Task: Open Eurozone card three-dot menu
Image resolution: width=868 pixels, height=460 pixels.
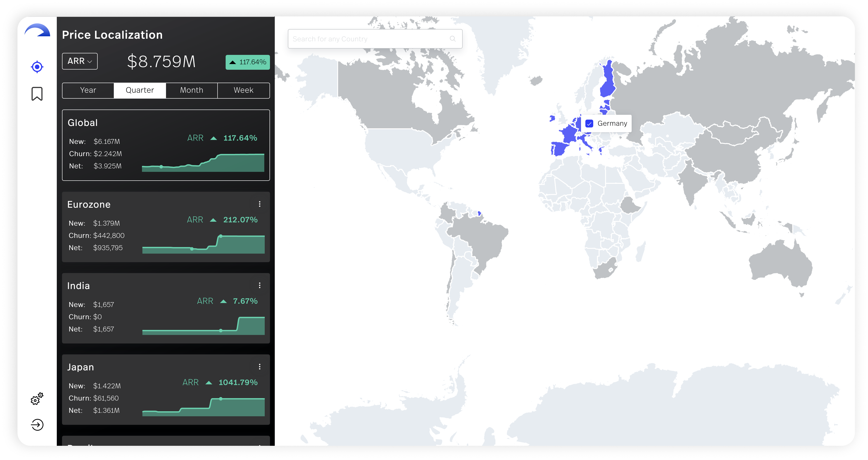Action: tap(259, 204)
